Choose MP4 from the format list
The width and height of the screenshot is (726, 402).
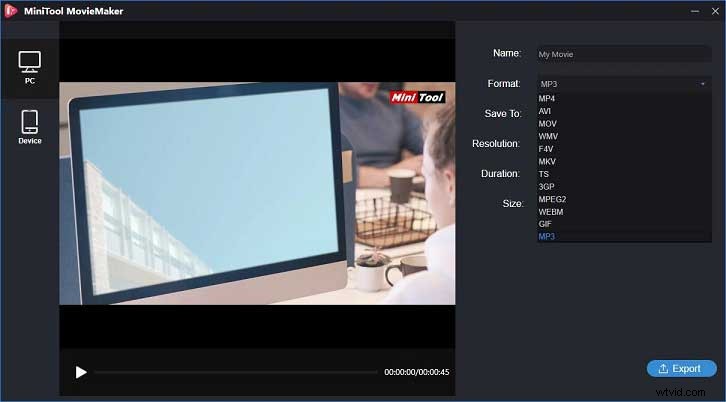[x=624, y=99]
